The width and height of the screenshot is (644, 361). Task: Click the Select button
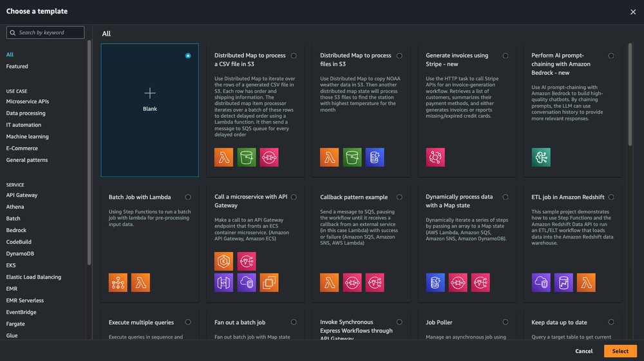620,351
